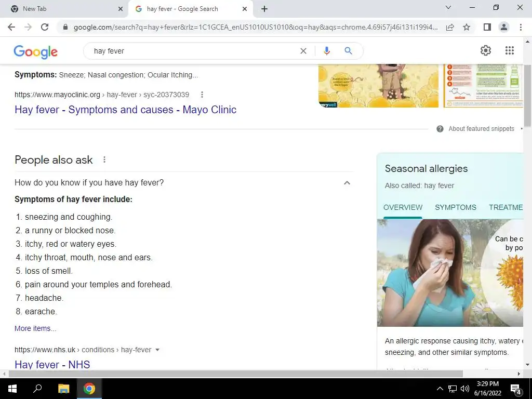View site info via the lock icon
This screenshot has height=399, width=532.
65,27
